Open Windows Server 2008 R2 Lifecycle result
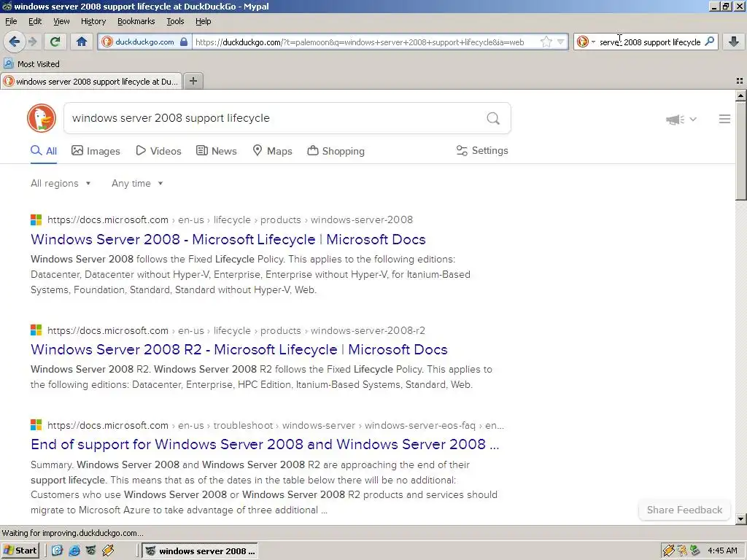Viewport: 747px width, 560px height. point(239,349)
